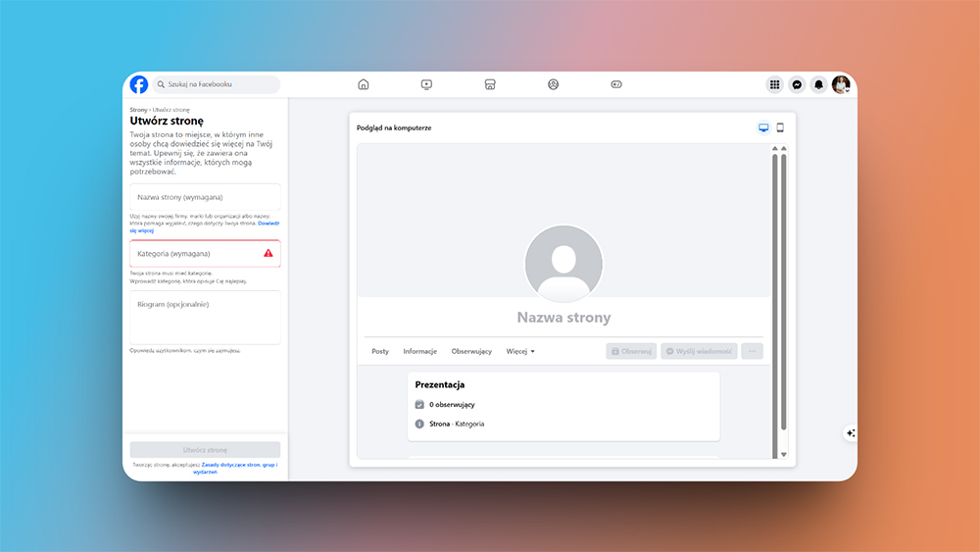Show notifications bell
The height and width of the screenshot is (552, 980).
818,84
